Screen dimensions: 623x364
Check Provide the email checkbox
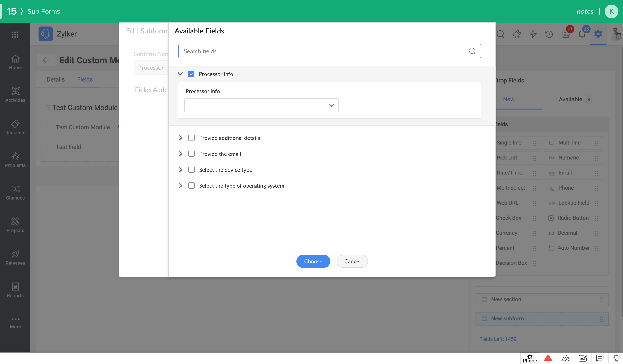191,154
